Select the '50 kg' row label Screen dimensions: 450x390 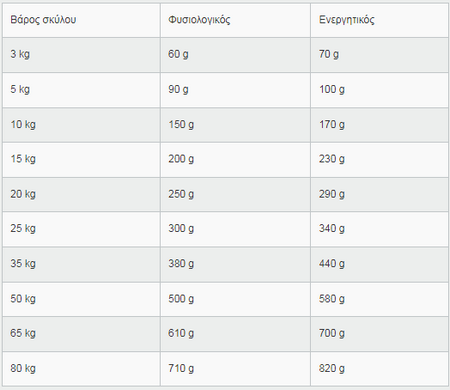point(81,299)
